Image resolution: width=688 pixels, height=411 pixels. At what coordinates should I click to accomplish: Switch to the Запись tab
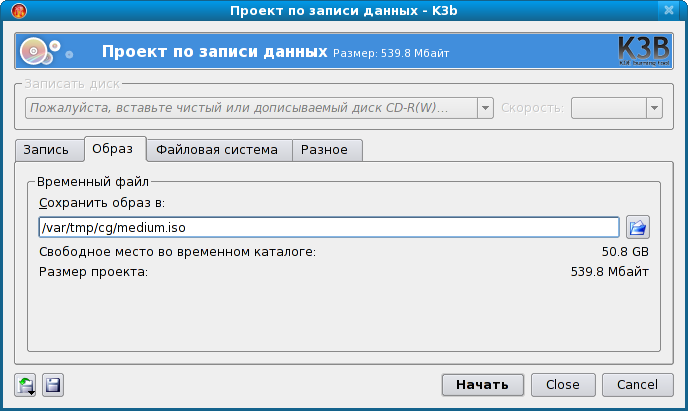coord(49,150)
